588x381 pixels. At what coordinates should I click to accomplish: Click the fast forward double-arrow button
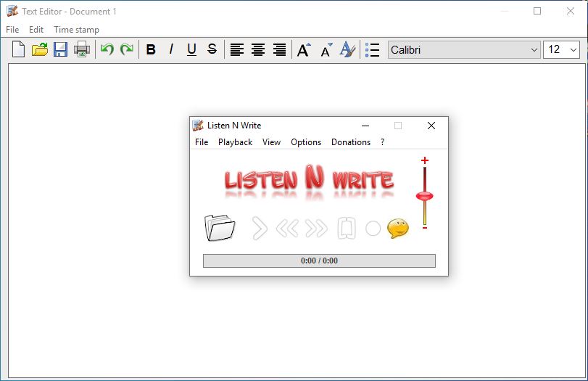[x=316, y=228]
